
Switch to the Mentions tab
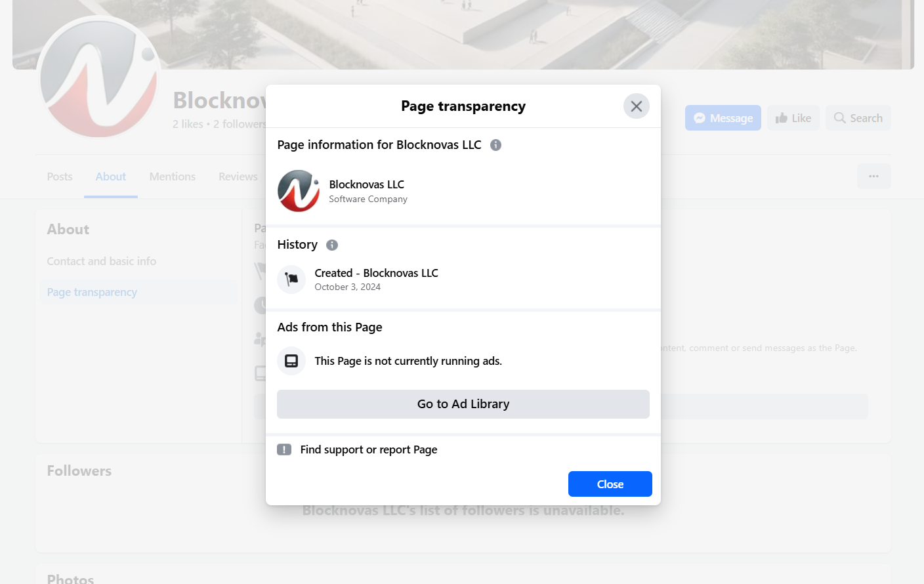pos(173,177)
